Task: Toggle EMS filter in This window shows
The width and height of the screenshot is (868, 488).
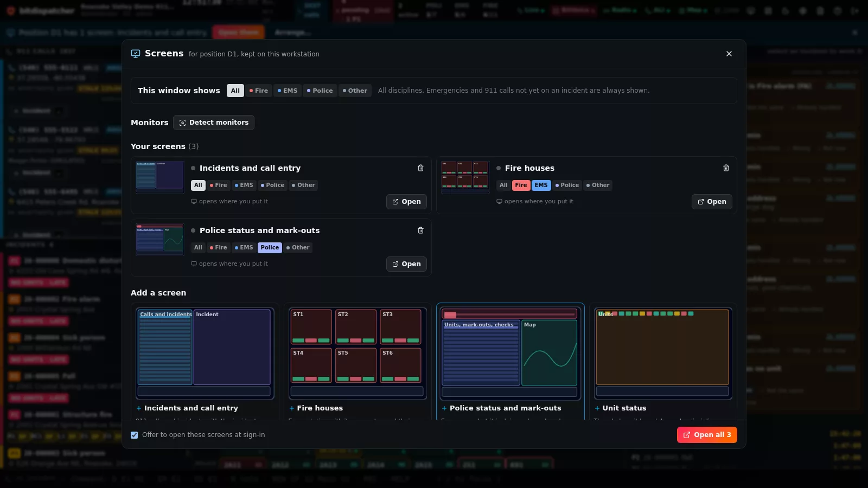Action: (x=288, y=91)
